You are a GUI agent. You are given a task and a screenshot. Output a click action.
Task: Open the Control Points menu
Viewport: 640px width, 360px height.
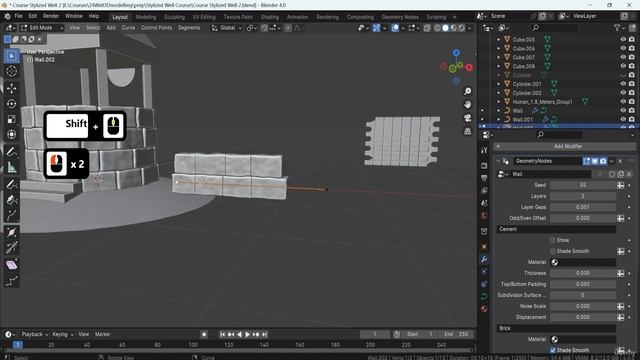(156, 28)
